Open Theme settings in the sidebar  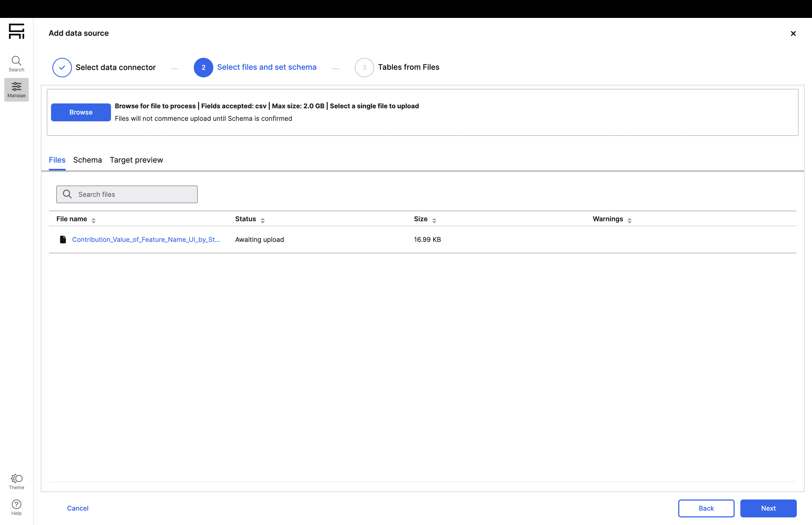(16, 481)
